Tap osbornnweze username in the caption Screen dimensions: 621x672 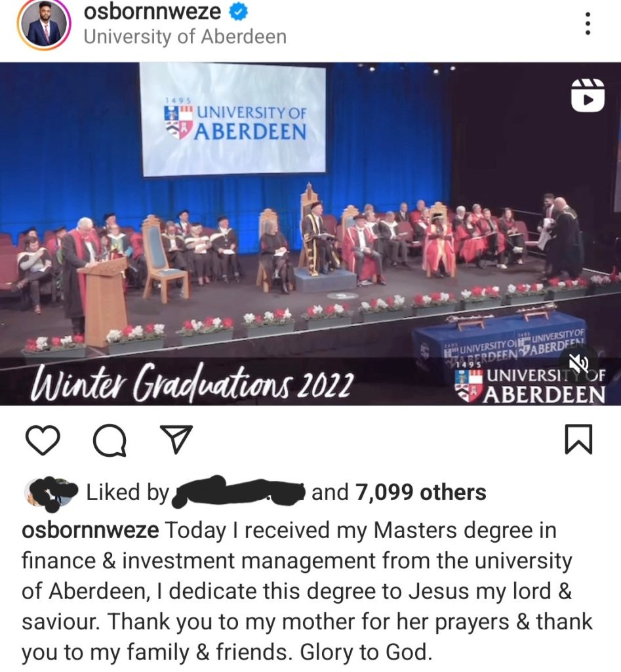coord(90,530)
